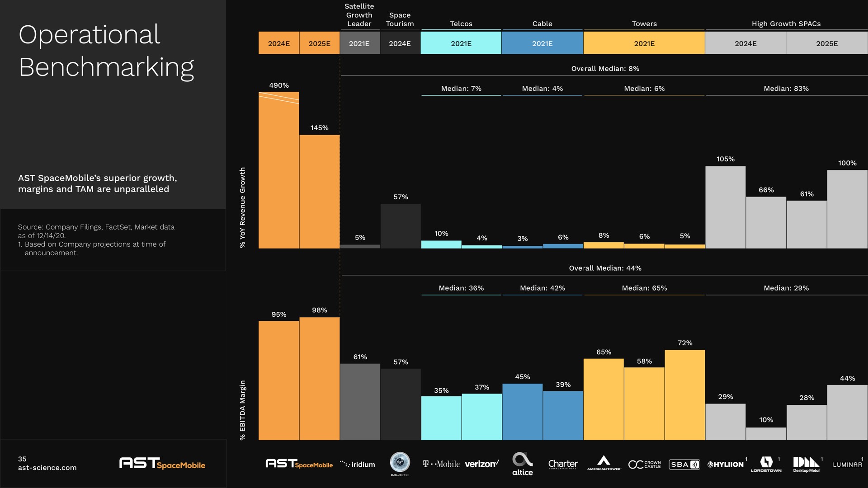Click the 'Median: 83%' label
Viewport: 868px width, 488px height.
click(786, 89)
